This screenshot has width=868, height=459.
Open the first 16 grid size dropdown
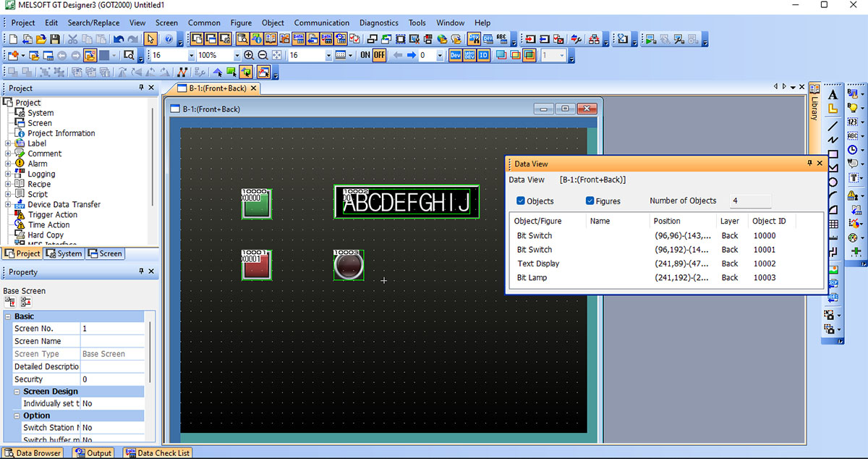click(191, 55)
